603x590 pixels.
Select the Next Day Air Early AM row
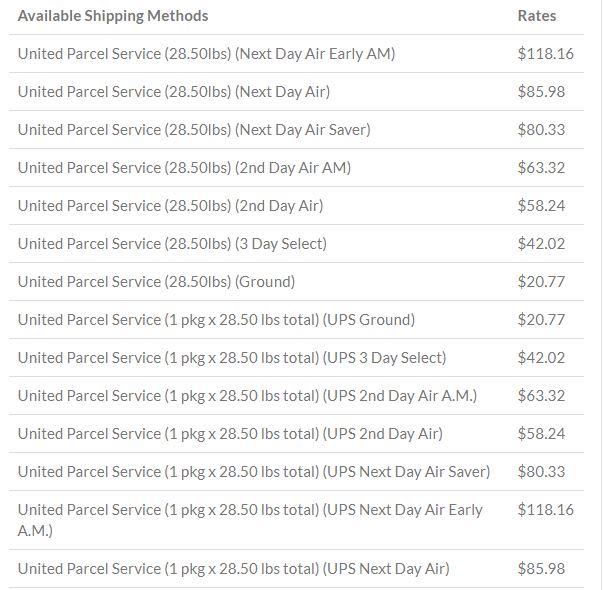296,53
